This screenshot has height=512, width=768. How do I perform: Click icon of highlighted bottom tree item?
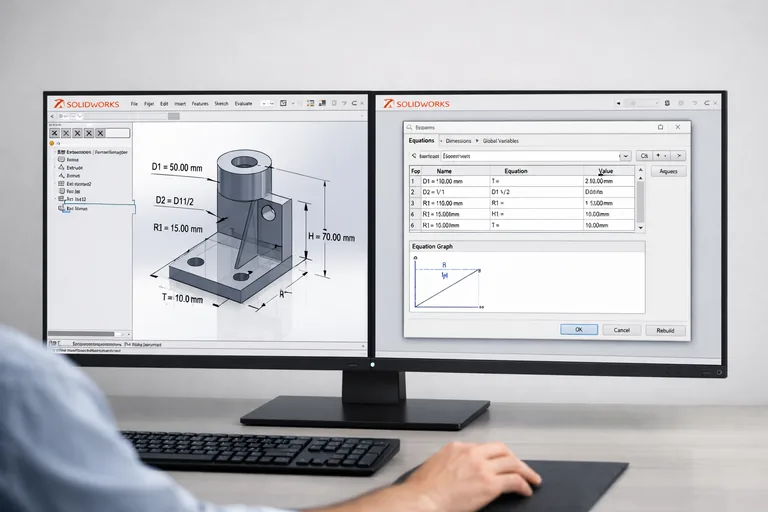tap(61, 208)
